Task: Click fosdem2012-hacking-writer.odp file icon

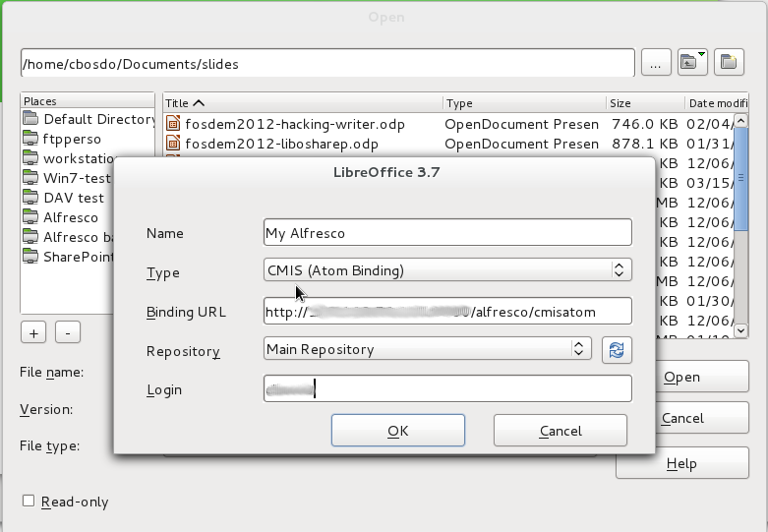Action: coord(173,124)
